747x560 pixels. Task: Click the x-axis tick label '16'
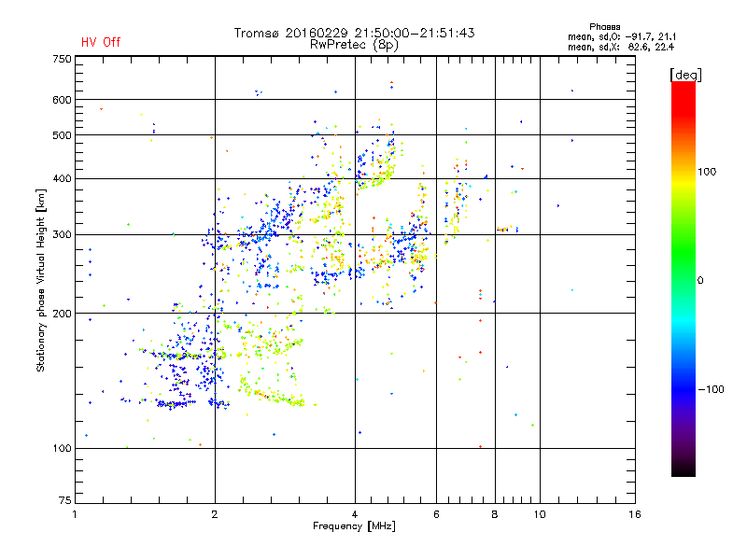click(x=635, y=514)
